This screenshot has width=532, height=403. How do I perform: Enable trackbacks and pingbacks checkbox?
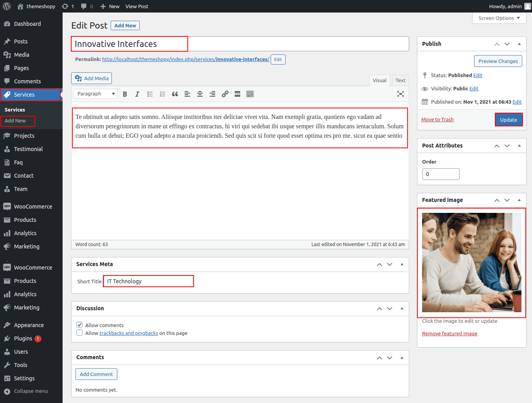79,333
